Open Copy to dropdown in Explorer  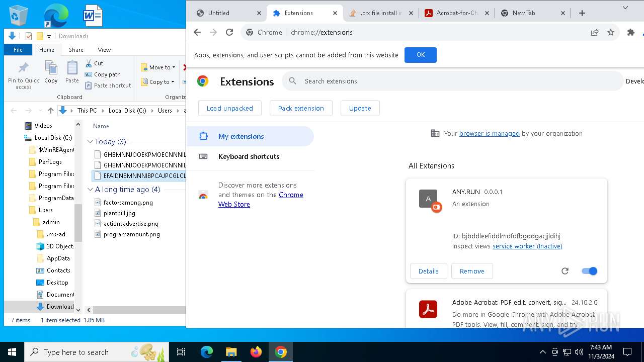(158, 82)
